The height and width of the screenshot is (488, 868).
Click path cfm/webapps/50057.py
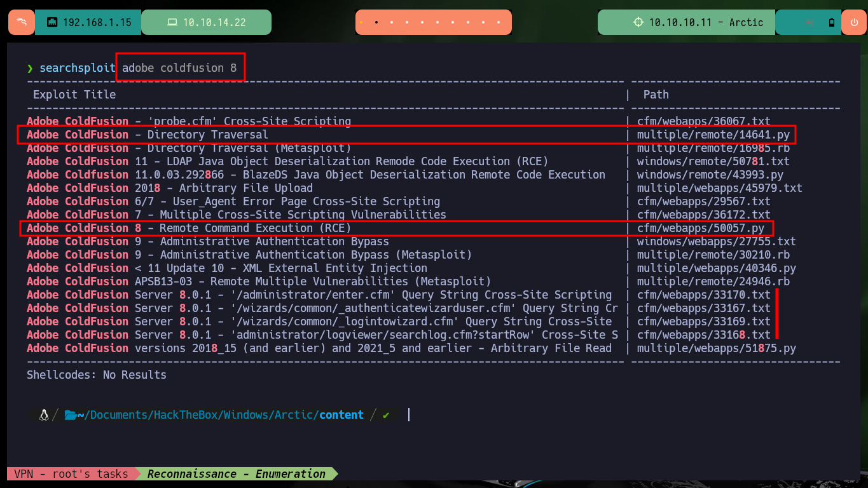[701, 228]
